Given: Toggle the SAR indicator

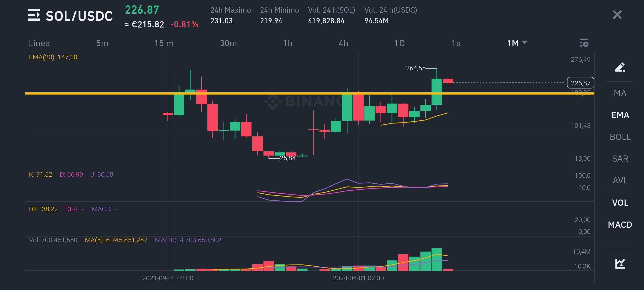Looking at the screenshot, I should pos(620,159).
